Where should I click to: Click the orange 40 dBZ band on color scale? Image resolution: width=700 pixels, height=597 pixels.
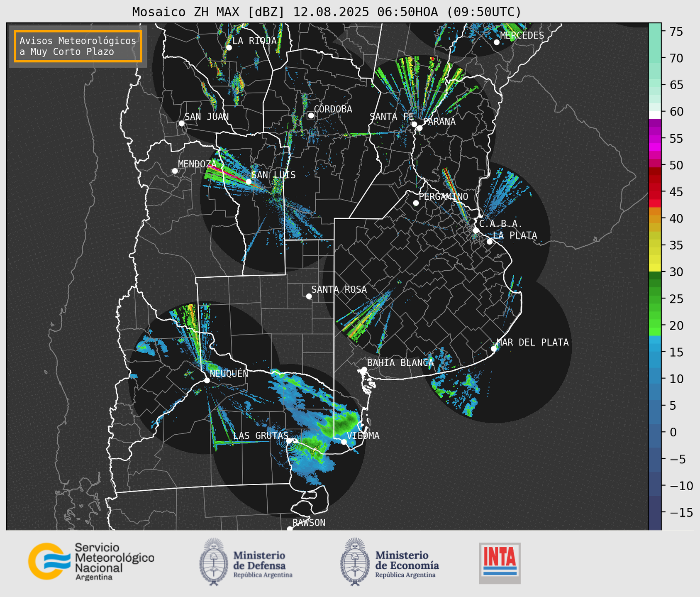[655, 218]
